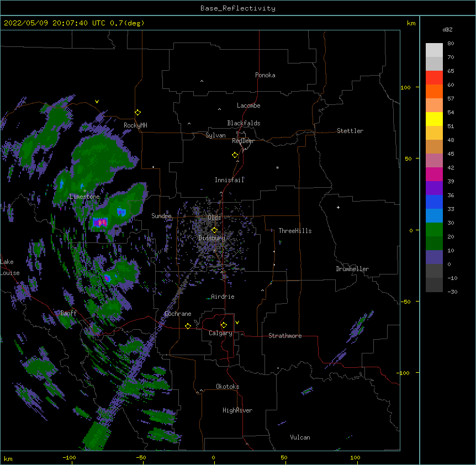The height and width of the screenshot is (465, 476).
Task: Click the Olds town label
Action: click(214, 218)
